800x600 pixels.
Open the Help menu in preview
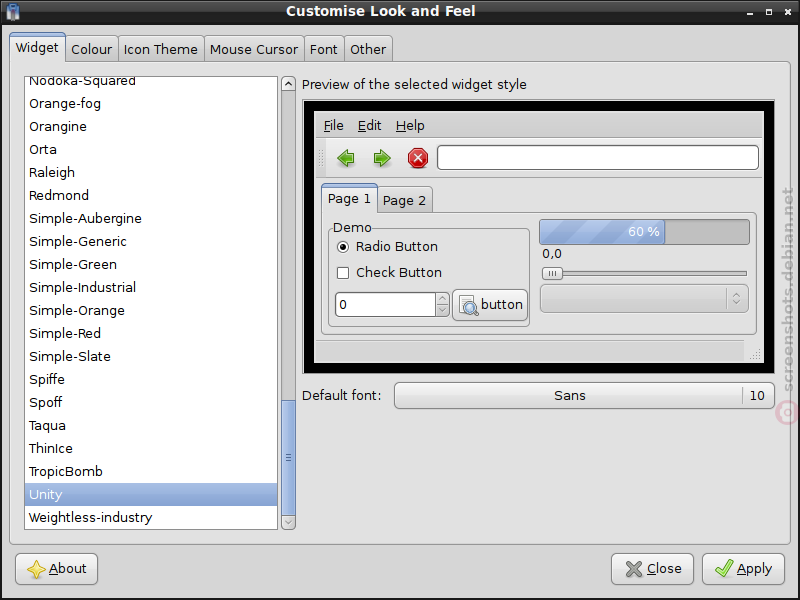tap(410, 126)
